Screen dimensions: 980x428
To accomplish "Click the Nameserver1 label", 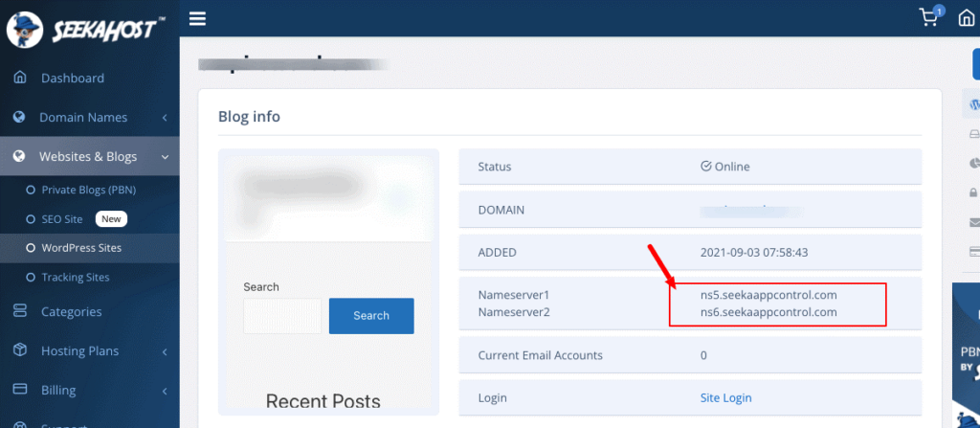I will 513,294.
